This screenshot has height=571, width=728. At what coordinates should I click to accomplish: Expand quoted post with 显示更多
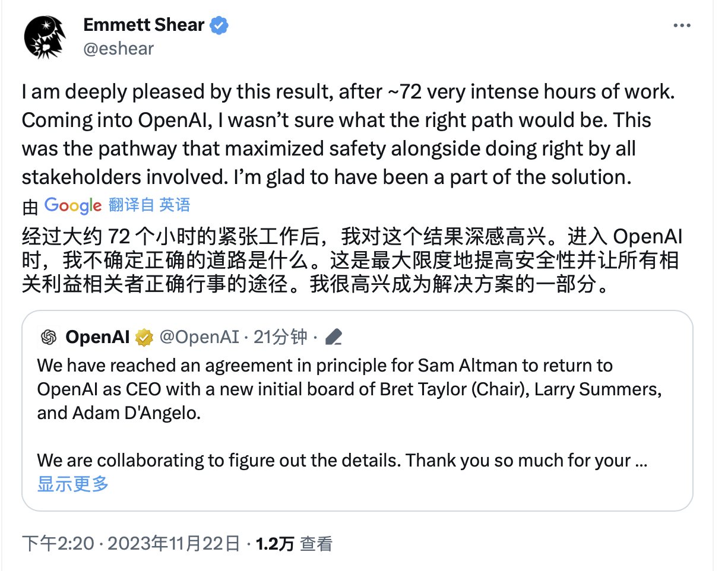pyautogui.click(x=73, y=484)
